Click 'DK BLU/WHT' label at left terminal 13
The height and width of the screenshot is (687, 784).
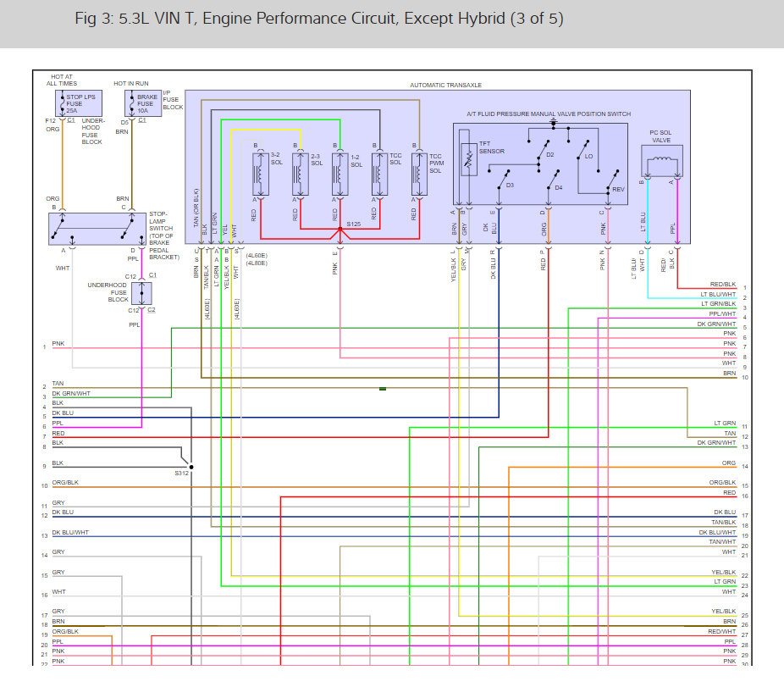tap(70, 532)
